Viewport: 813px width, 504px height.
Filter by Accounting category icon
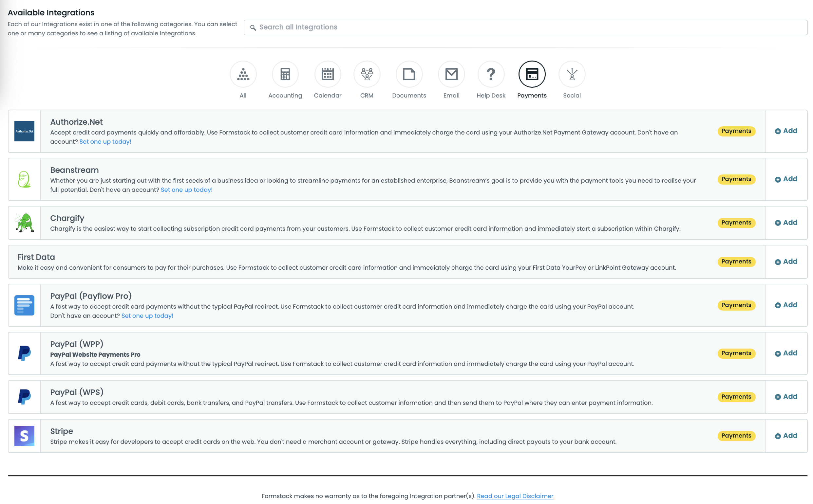coord(285,74)
